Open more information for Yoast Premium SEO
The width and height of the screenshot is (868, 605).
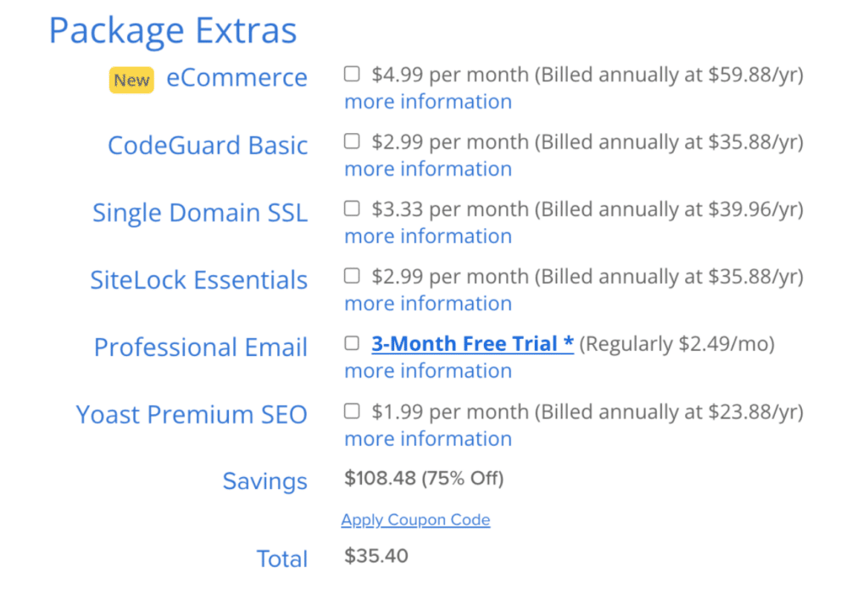click(x=427, y=438)
